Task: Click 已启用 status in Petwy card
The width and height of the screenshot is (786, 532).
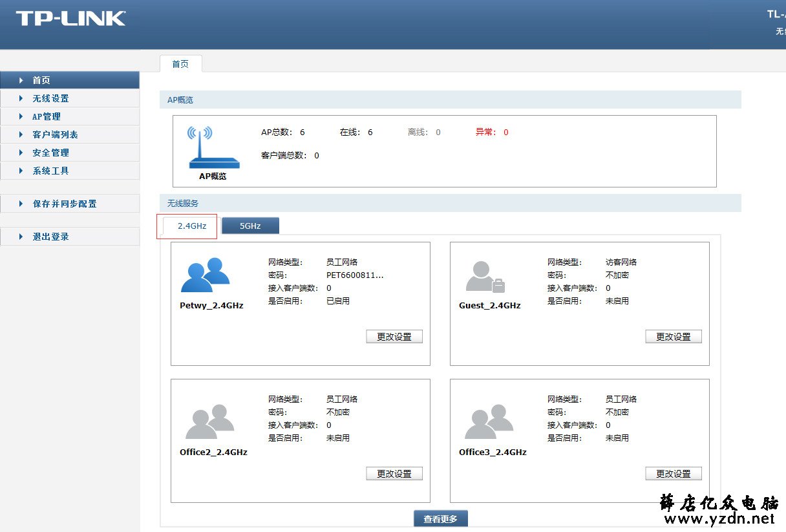Action: [x=337, y=301]
